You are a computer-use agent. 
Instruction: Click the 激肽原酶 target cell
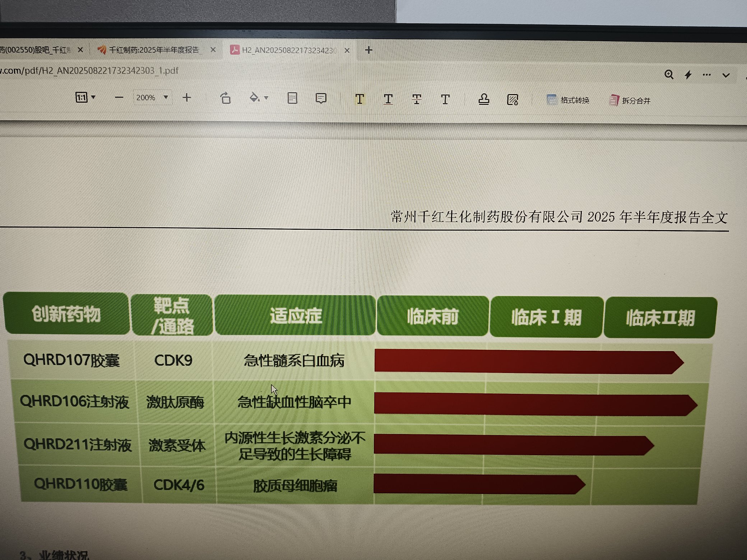coord(175,402)
